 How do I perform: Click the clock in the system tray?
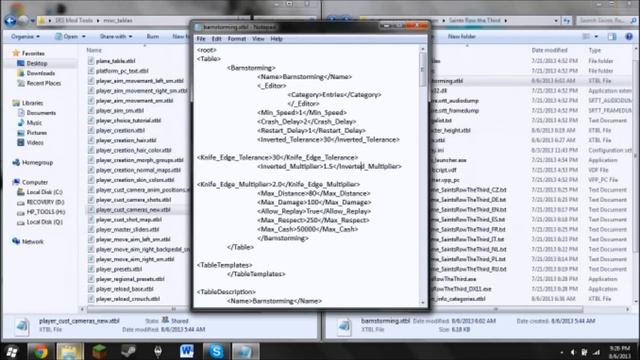[x=619, y=352]
